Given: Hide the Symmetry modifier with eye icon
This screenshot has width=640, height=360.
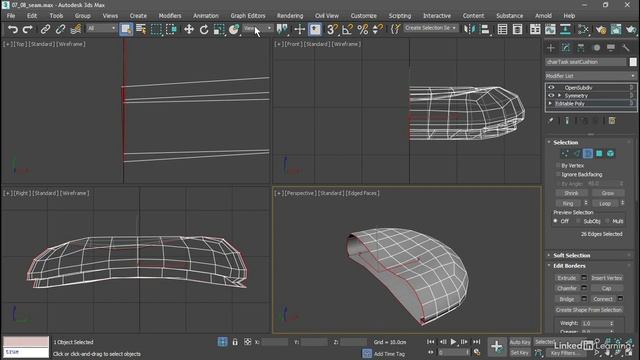Looking at the screenshot, I should point(551,96).
